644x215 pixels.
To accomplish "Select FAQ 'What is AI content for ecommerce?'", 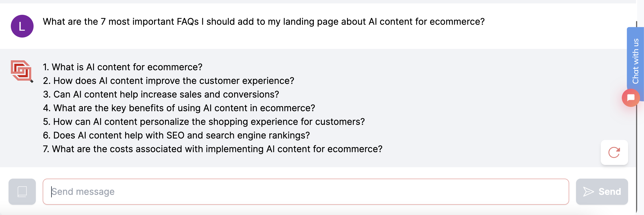I will (x=123, y=67).
